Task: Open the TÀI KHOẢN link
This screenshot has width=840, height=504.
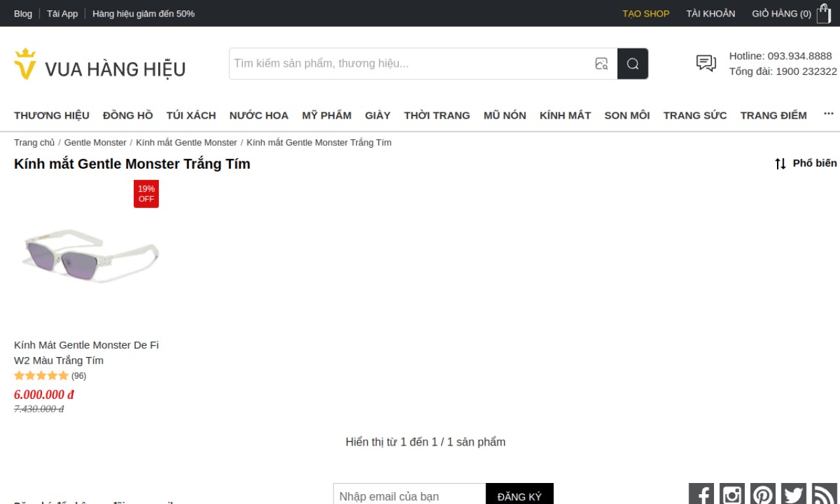Action: tap(711, 14)
